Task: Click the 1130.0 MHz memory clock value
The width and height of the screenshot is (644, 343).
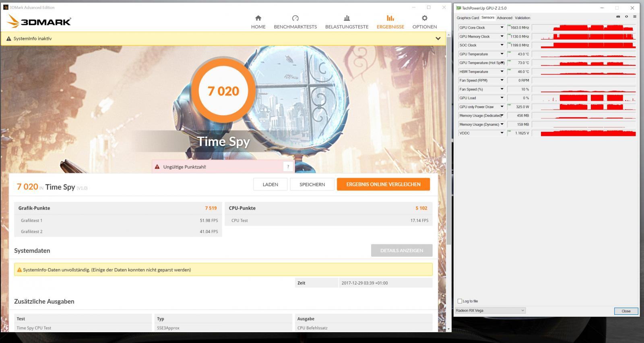Action: pyautogui.click(x=520, y=36)
